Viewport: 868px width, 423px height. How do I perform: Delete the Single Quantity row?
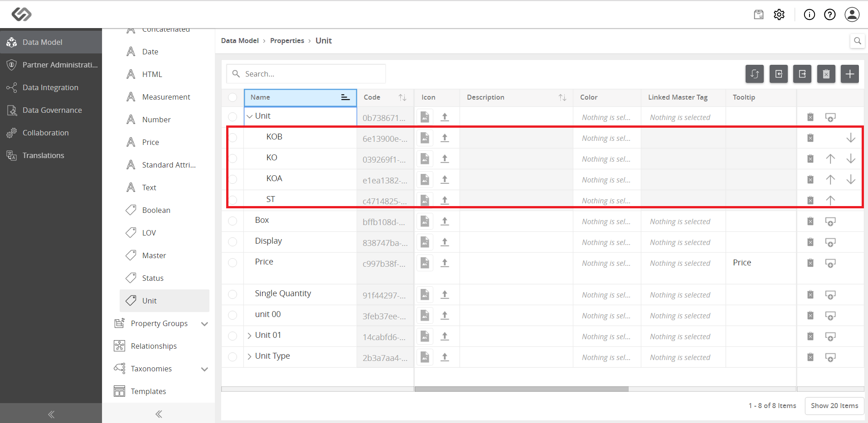tap(810, 295)
